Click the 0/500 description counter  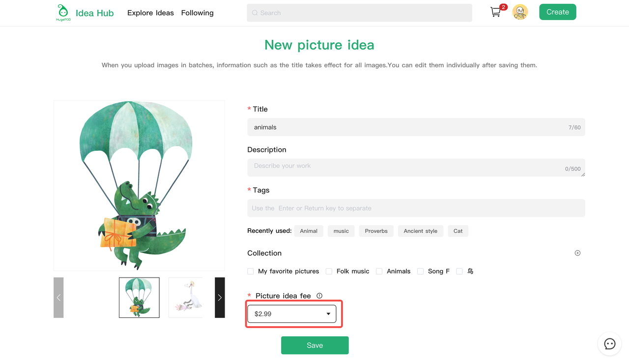tap(573, 168)
